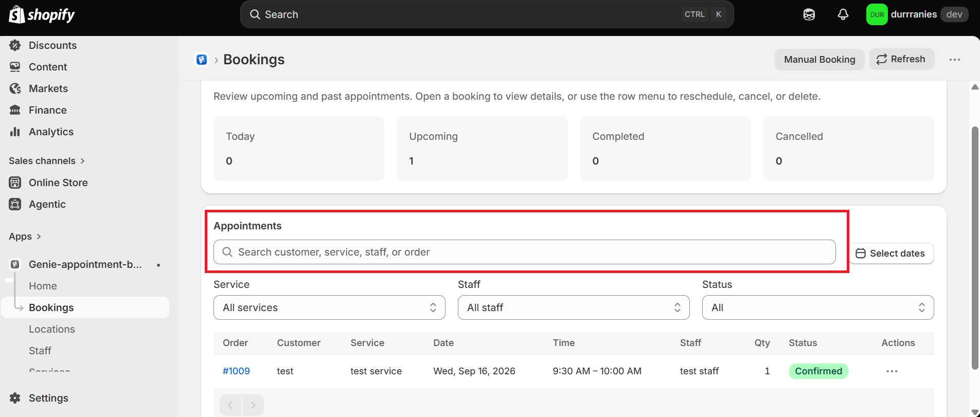Click the page vertical scrollbar
The height and width of the screenshot is (417, 980).
click(975, 248)
